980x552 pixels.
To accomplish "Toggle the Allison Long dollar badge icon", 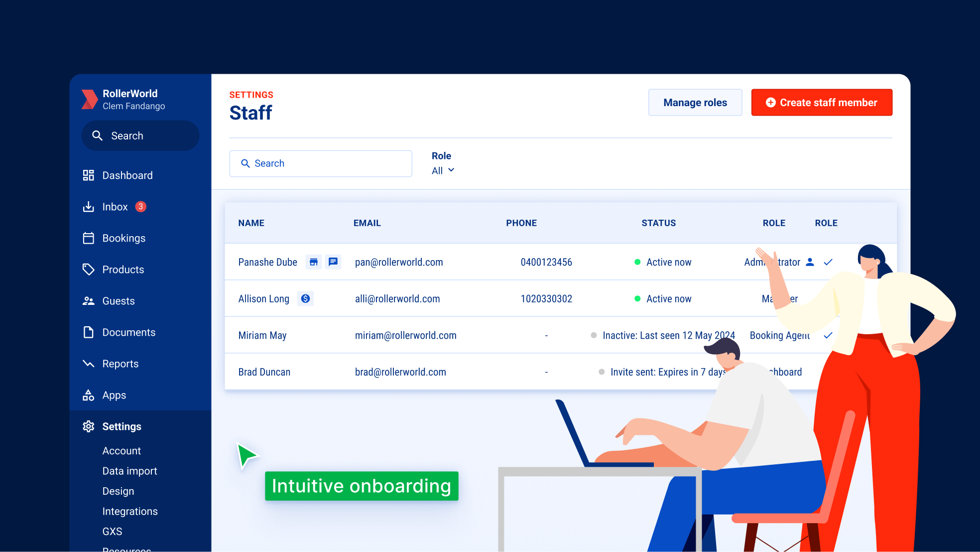I will pyautogui.click(x=306, y=298).
